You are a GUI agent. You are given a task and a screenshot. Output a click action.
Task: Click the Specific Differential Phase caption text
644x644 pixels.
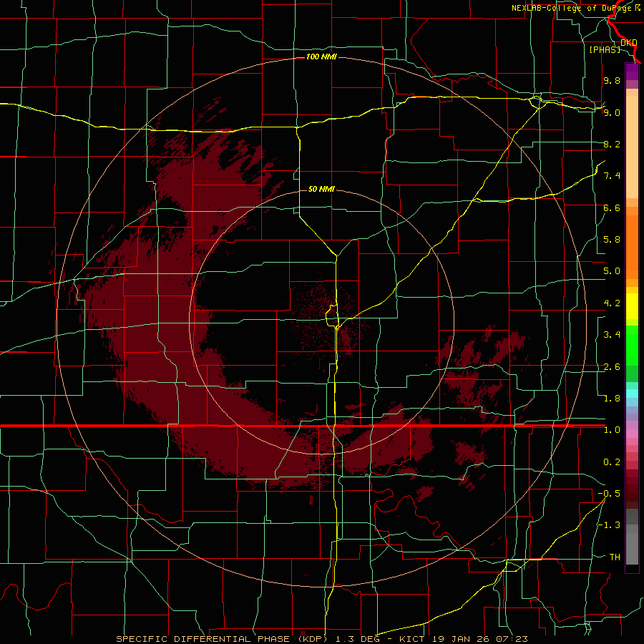[x=322, y=639]
